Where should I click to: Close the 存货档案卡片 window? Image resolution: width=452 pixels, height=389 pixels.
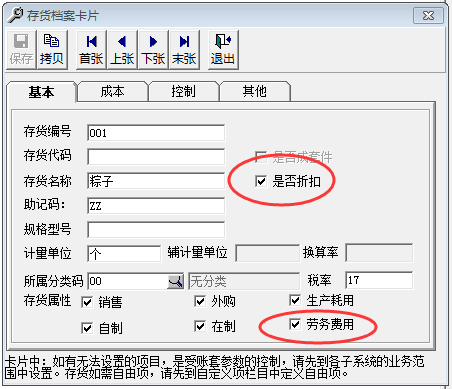click(428, 16)
